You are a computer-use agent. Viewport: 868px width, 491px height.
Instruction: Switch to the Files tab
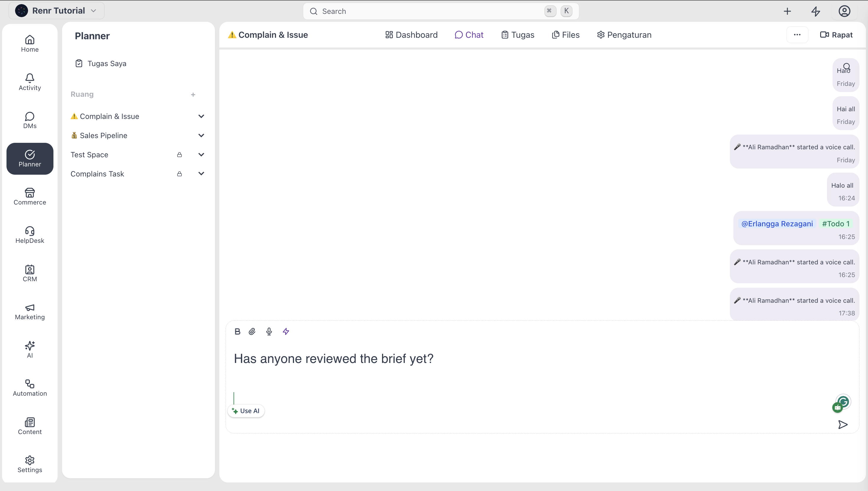click(x=566, y=35)
